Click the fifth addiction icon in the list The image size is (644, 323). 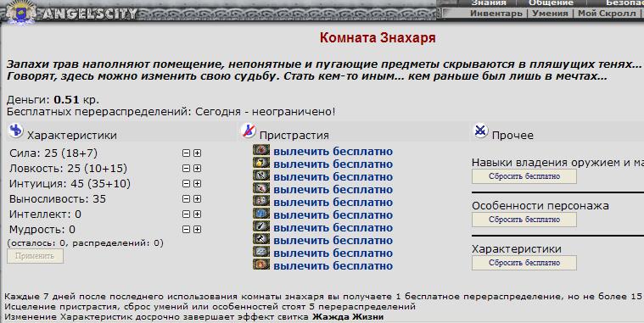click(261, 201)
